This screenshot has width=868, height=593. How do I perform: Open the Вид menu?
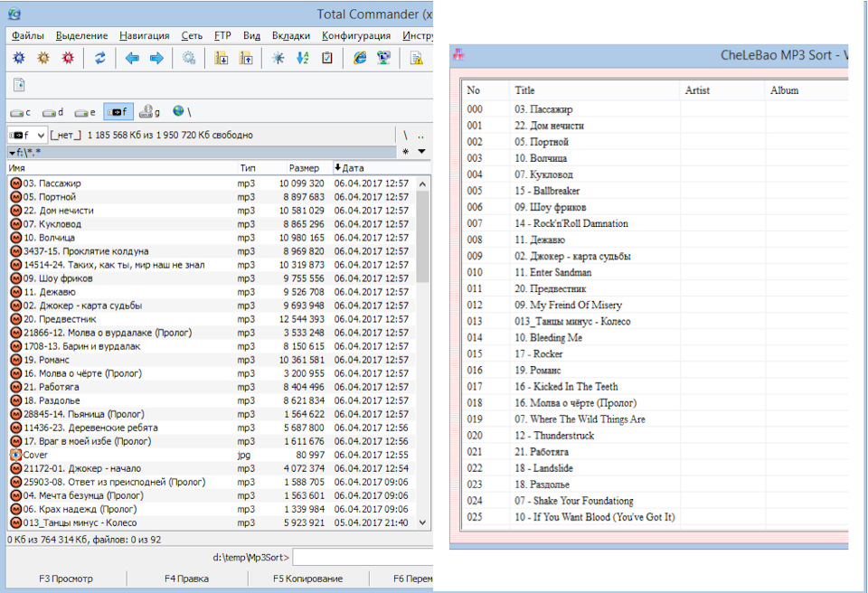point(251,35)
